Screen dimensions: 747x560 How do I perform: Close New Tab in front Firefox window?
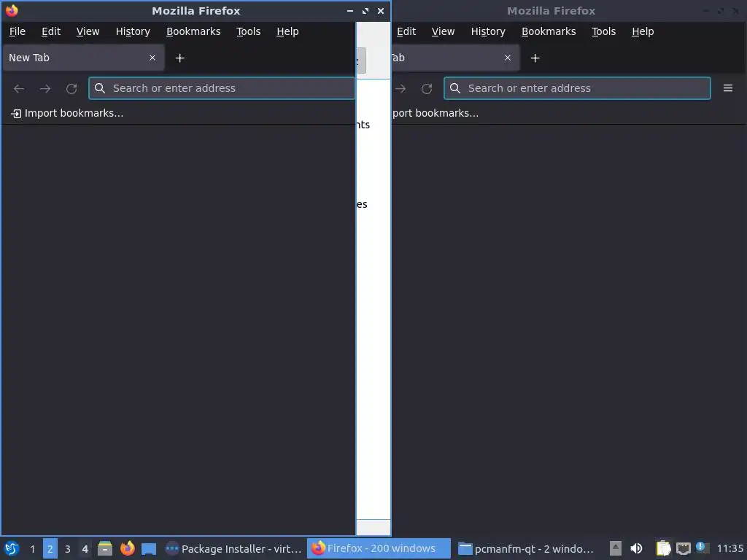tap(152, 58)
